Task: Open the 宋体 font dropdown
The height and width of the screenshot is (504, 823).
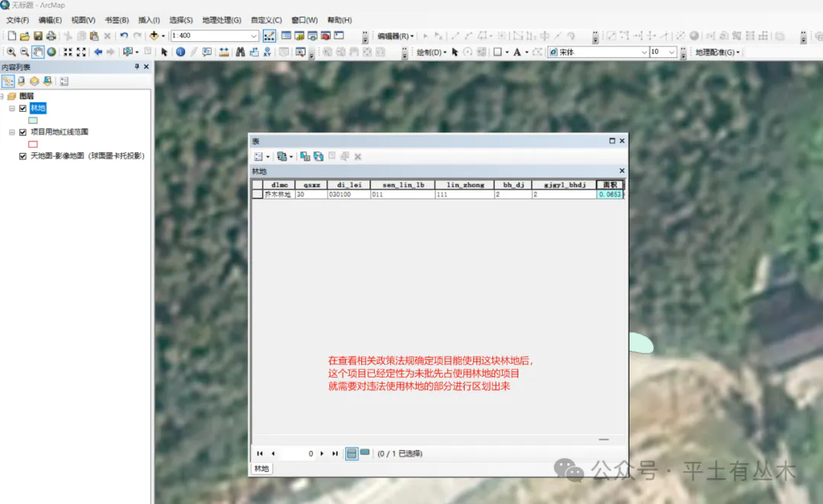Action: coord(642,52)
